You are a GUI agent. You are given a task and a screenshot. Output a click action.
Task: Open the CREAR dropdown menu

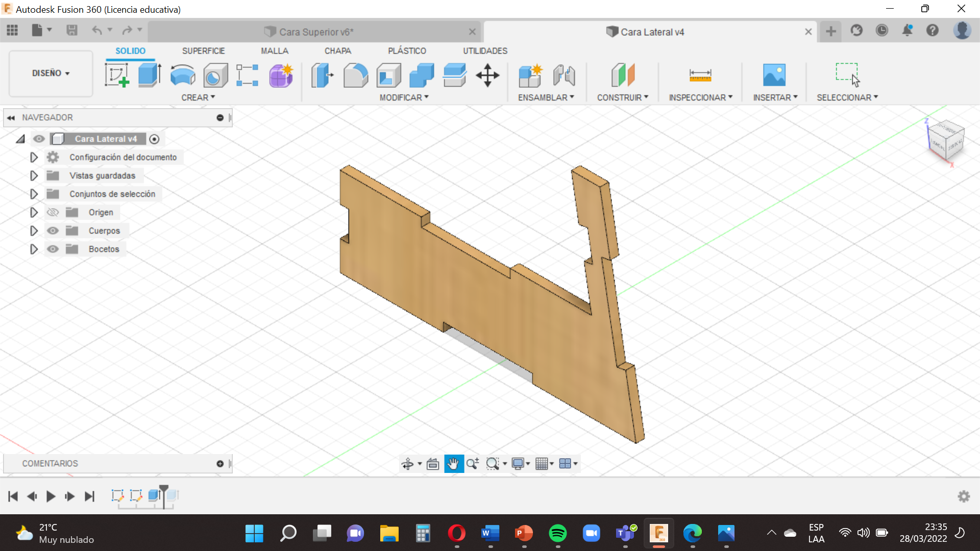coord(198,97)
